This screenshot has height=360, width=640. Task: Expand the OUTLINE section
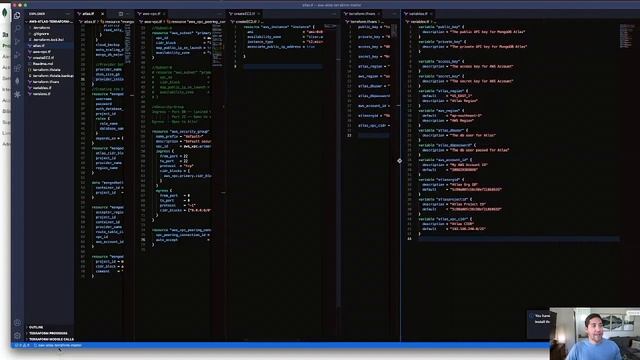(49, 327)
